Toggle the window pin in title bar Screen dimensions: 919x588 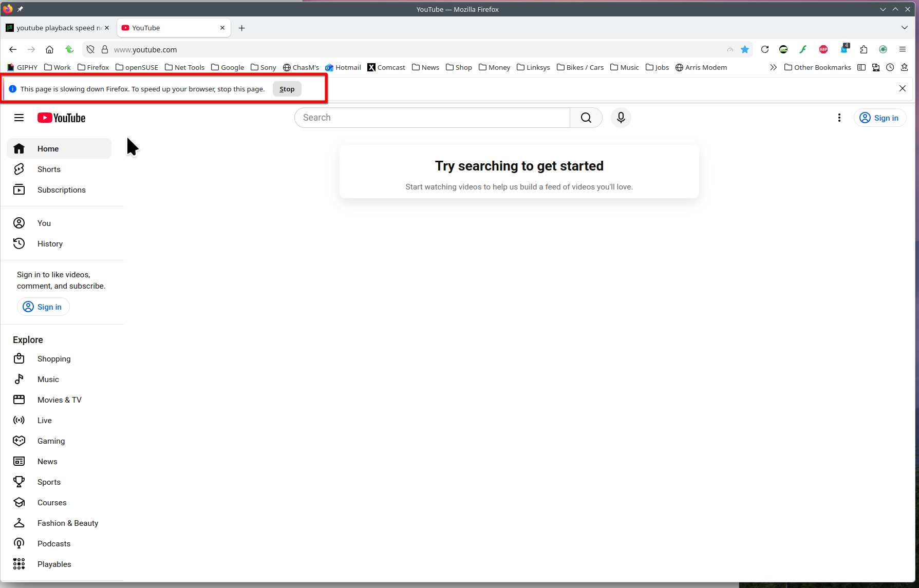point(20,9)
